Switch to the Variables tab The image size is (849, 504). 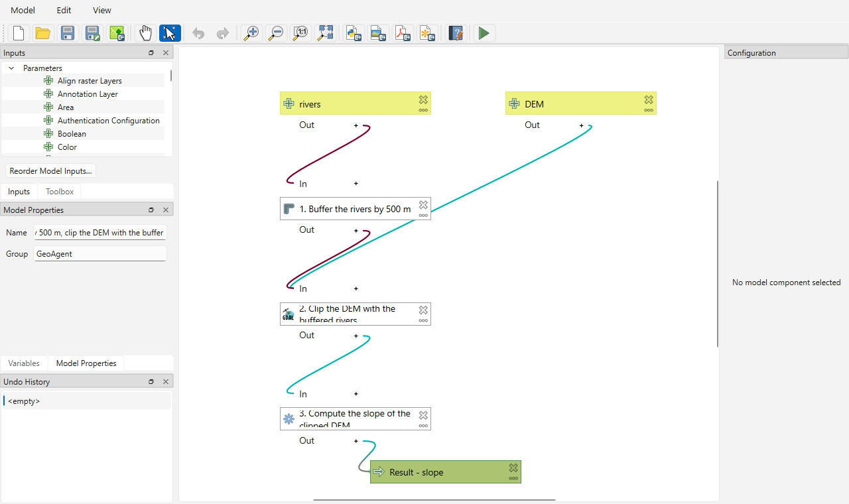pos(24,363)
